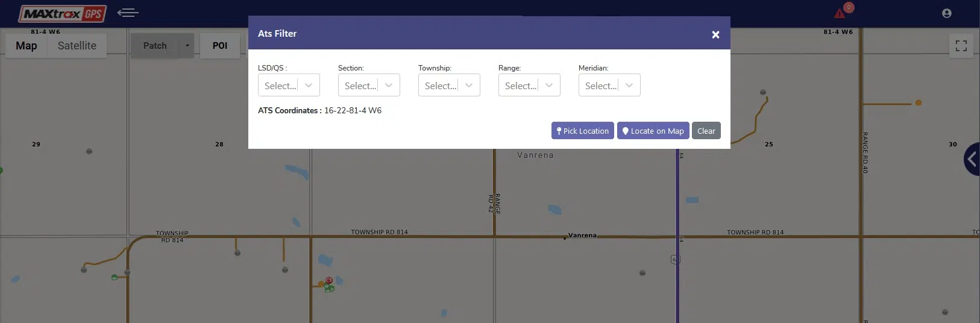Screen dimensions: 980x323
Task: Expand the Township select box
Action: tap(449, 86)
